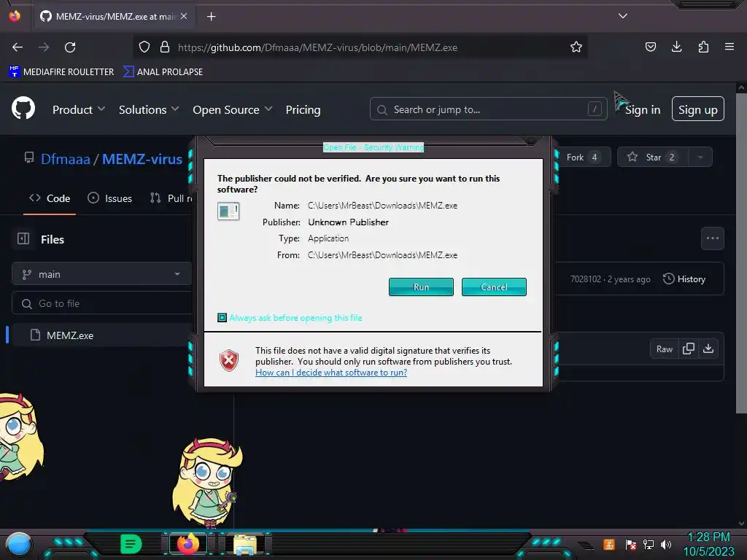Open the main branch dropdown
The height and width of the screenshot is (560, 747).
click(x=101, y=274)
